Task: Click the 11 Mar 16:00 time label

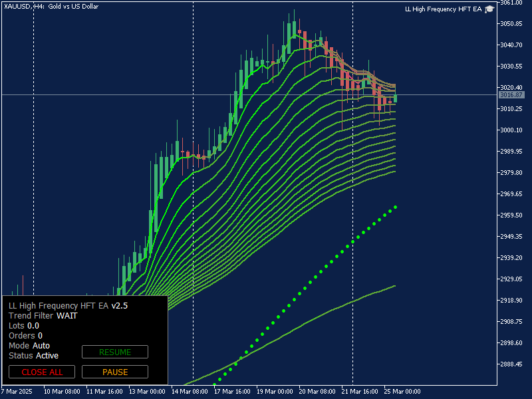Action: point(104,391)
